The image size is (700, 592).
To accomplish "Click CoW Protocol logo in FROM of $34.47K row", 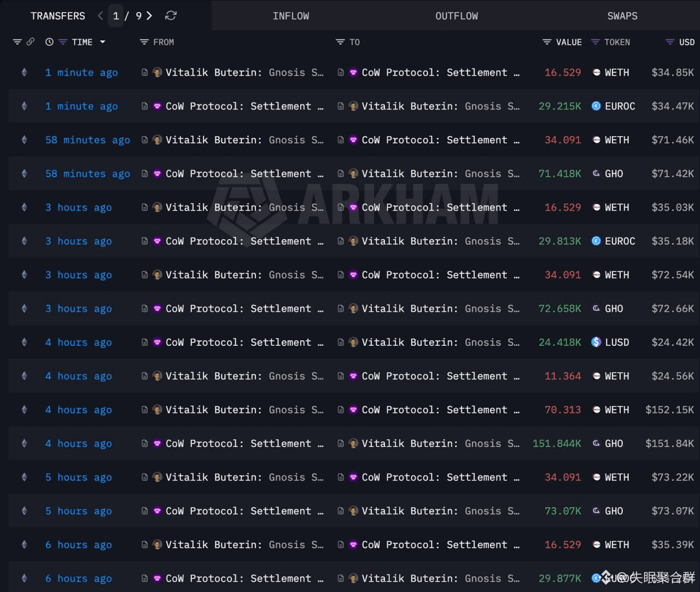I will point(157,106).
